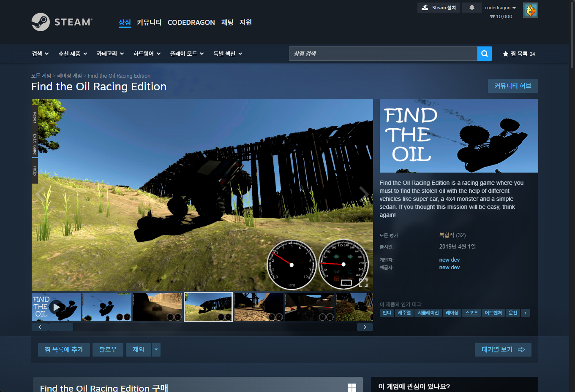
Task: Open the 복합적 (32) reviews link
Action: pyautogui.click(x=452, y=235)
